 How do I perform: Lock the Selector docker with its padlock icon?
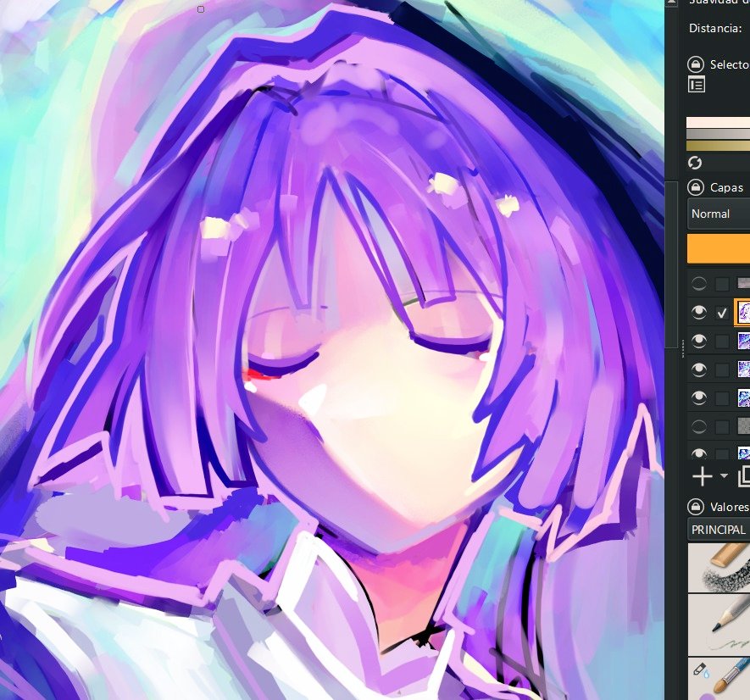point(696,64)
